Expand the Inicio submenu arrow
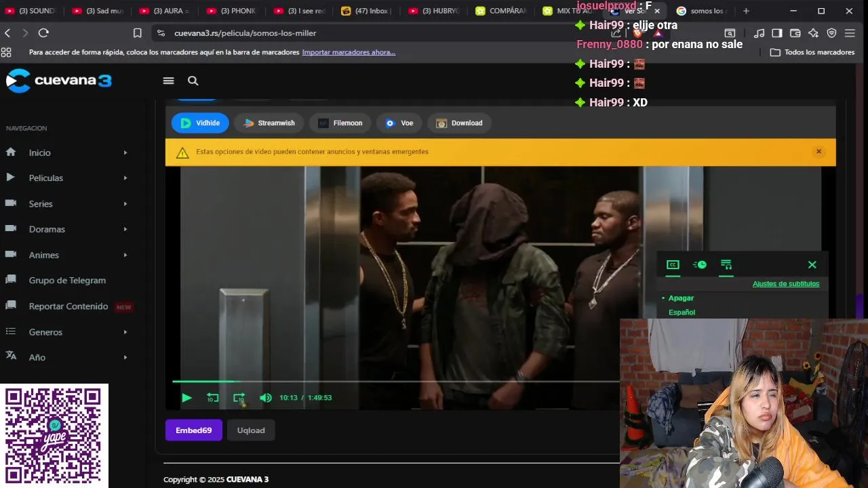The width and height of the screenshot is (868, 488). point(125,153)
